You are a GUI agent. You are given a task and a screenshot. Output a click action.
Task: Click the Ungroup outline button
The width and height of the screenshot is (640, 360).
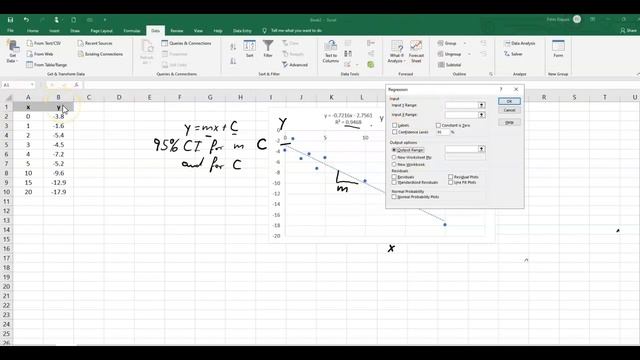pos(449,54)
